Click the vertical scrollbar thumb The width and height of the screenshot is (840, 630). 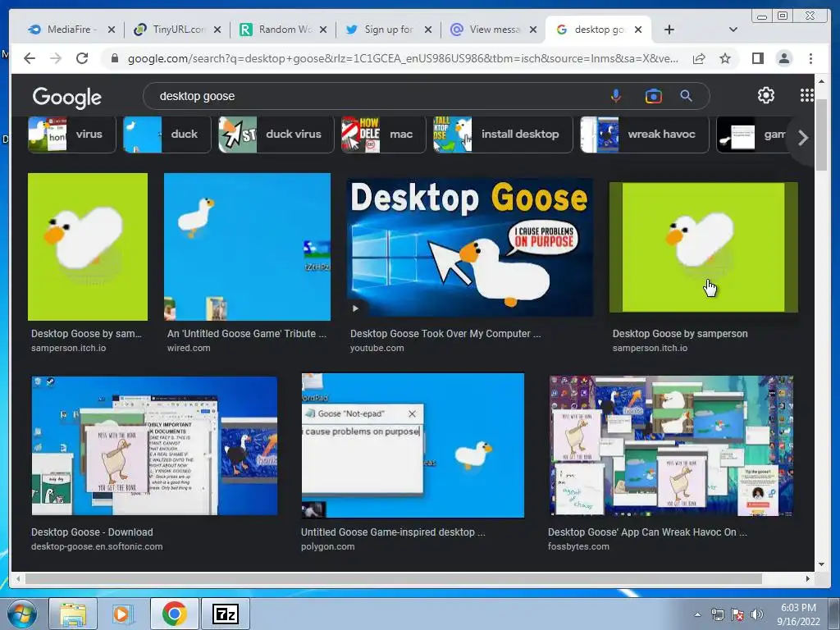click(821, 135)
